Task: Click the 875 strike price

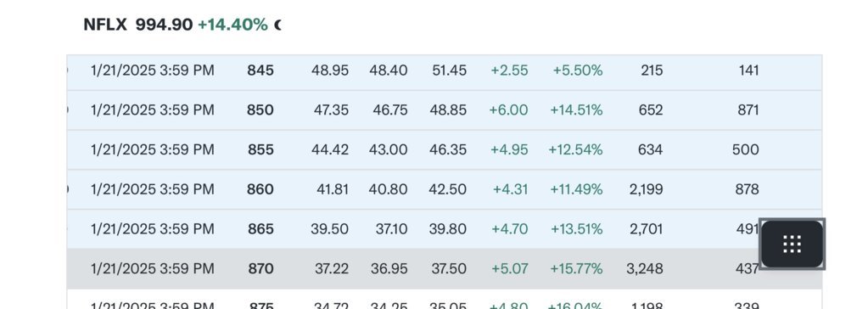Action: (x=261, y=306)
